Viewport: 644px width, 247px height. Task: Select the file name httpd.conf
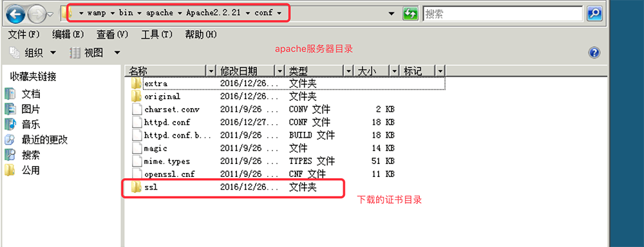point(167,122)
